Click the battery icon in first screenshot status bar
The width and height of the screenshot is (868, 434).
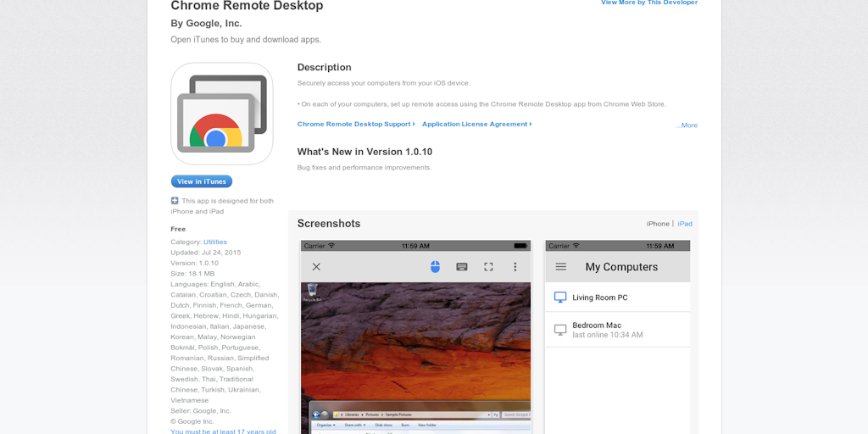pos(520,246)
